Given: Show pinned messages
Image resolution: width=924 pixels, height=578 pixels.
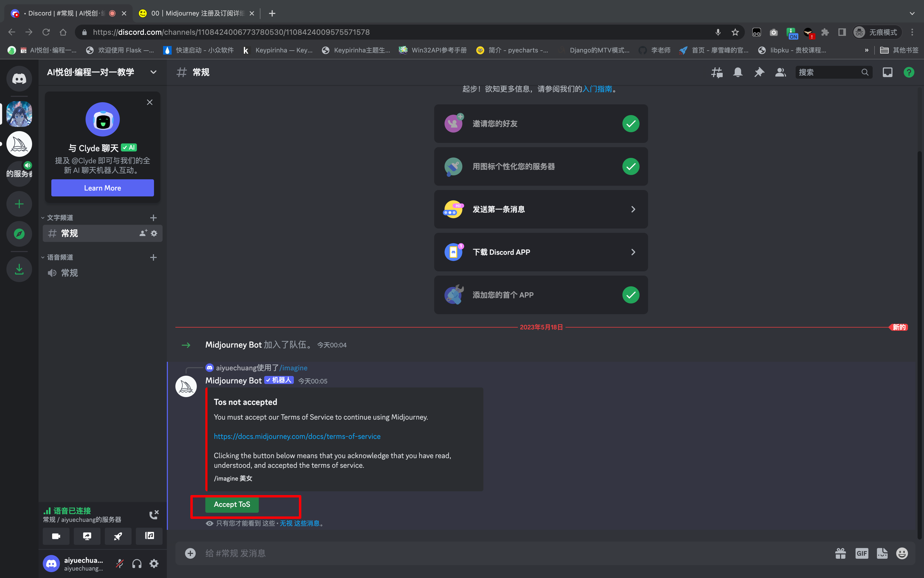Looking at the screenshot, I should tap(759, 72).
